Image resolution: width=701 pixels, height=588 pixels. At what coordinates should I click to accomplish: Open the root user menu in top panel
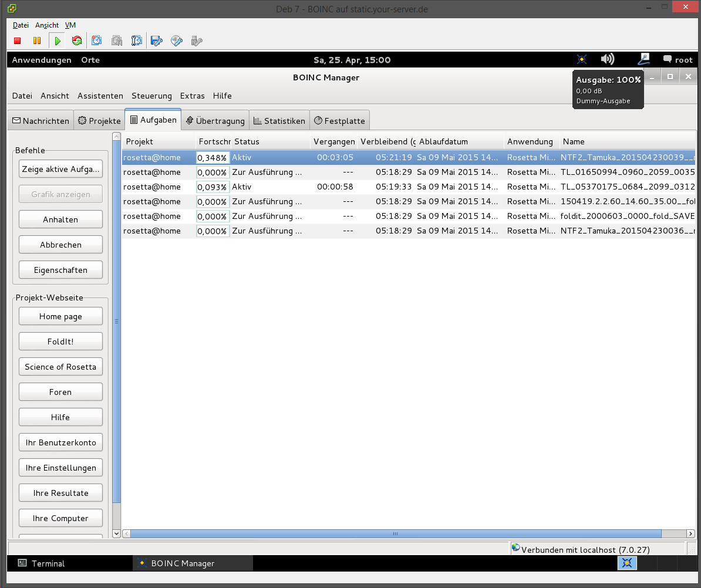678,60
